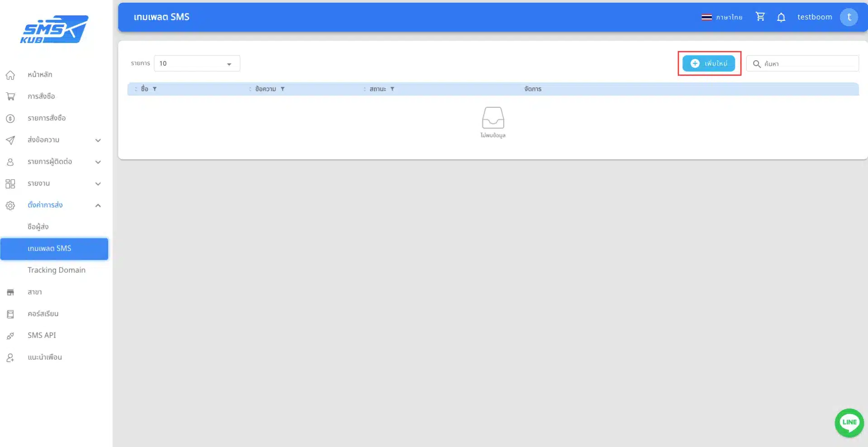The height and width of the screenshot is (447, 868).
Task: Open Tracking Domain submenu item
Action: 56,270
